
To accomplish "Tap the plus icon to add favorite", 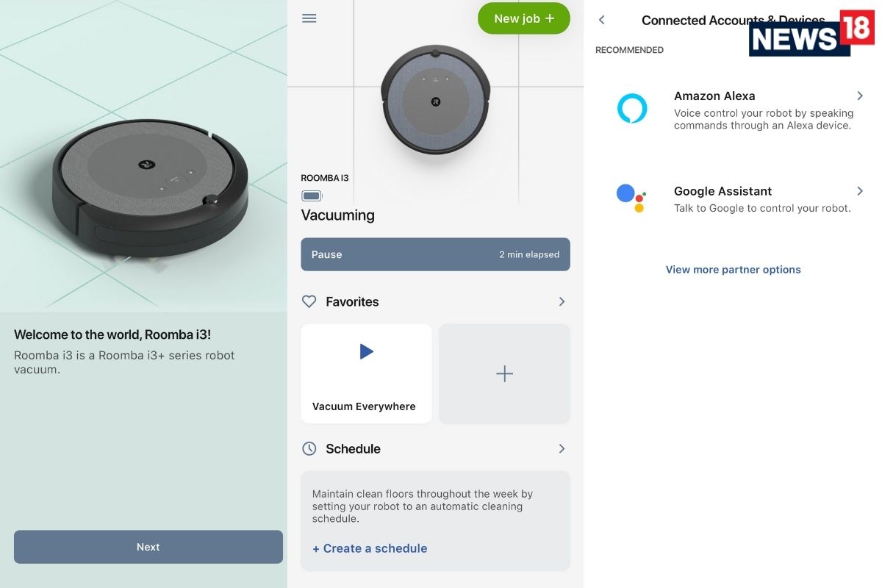I will 504,373.
